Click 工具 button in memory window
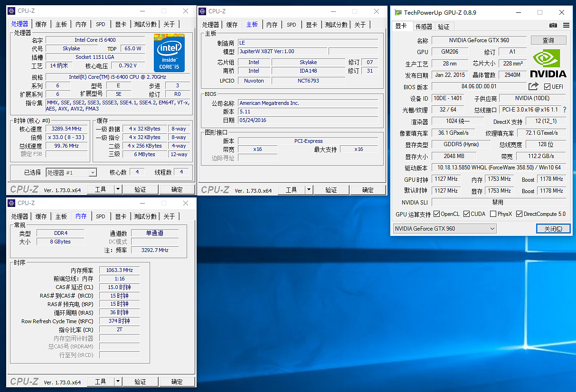576x392 pixels. click(x=101, y=382)
